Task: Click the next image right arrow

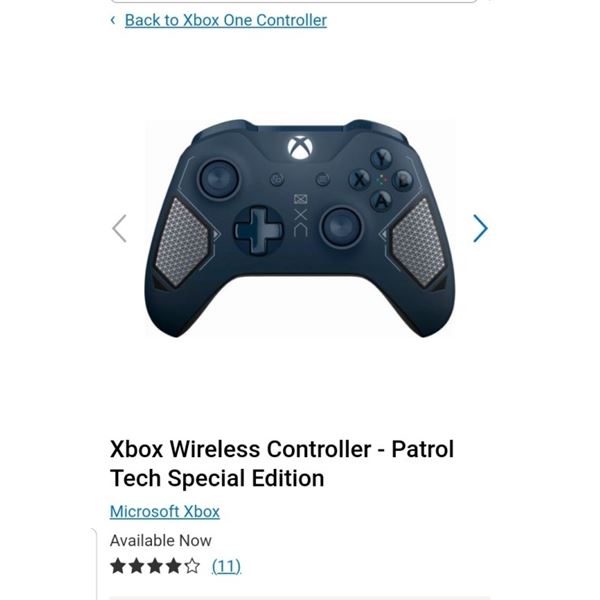Action: [480, 228]
